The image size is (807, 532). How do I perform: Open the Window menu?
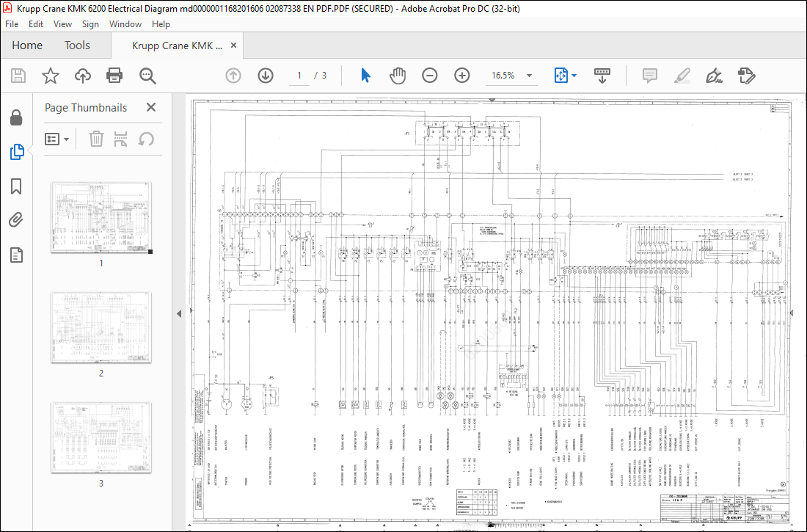pos(125,24)
